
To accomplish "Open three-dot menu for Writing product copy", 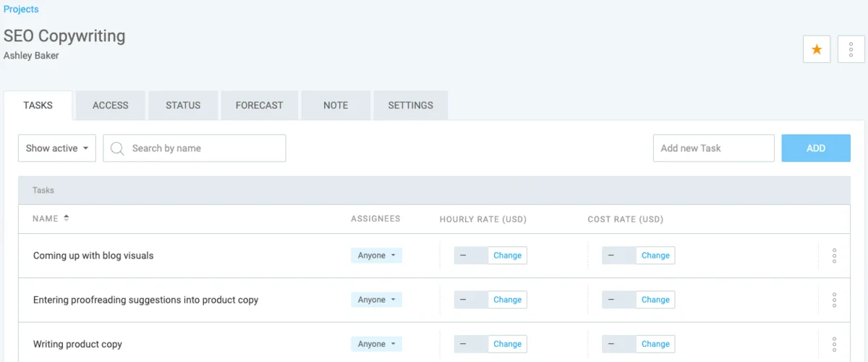I will (x=834, y=344).
